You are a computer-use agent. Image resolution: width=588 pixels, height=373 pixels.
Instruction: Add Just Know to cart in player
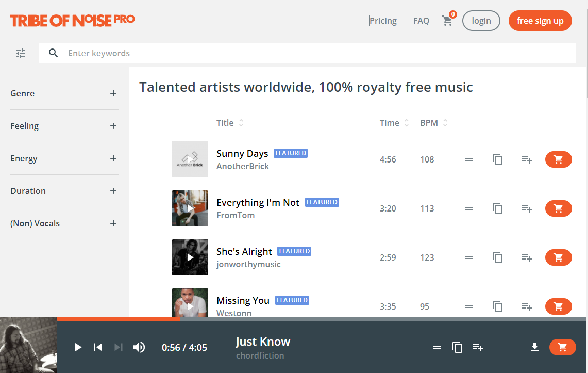(563, 347)
